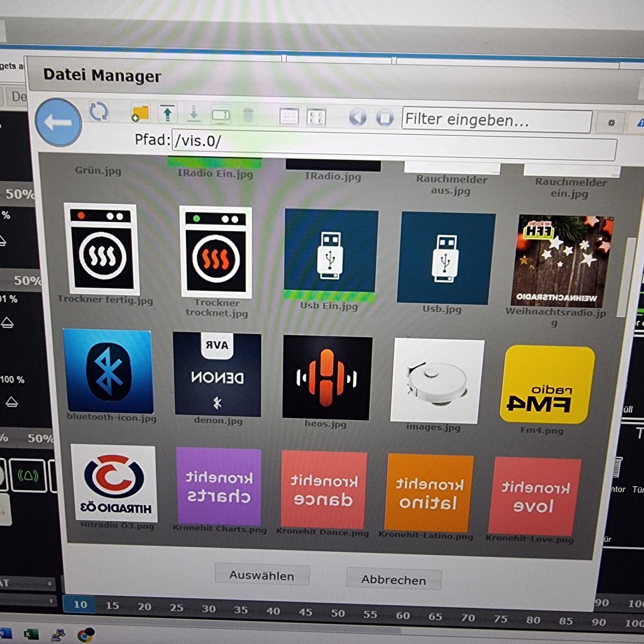This screenshot has width=644, height=644.
Task: Select the bluetooth-icon.jpg thumbnail
Action: click(108, 371)
